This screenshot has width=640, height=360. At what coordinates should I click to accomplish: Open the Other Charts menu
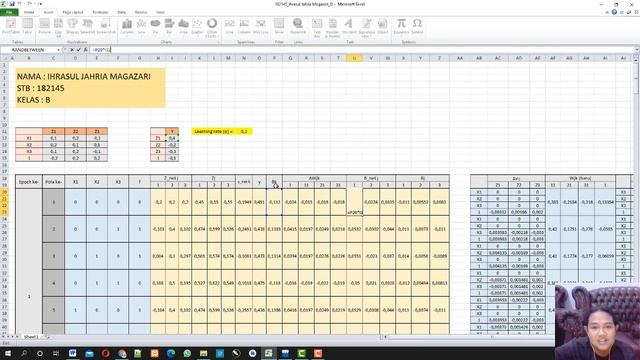212,27
